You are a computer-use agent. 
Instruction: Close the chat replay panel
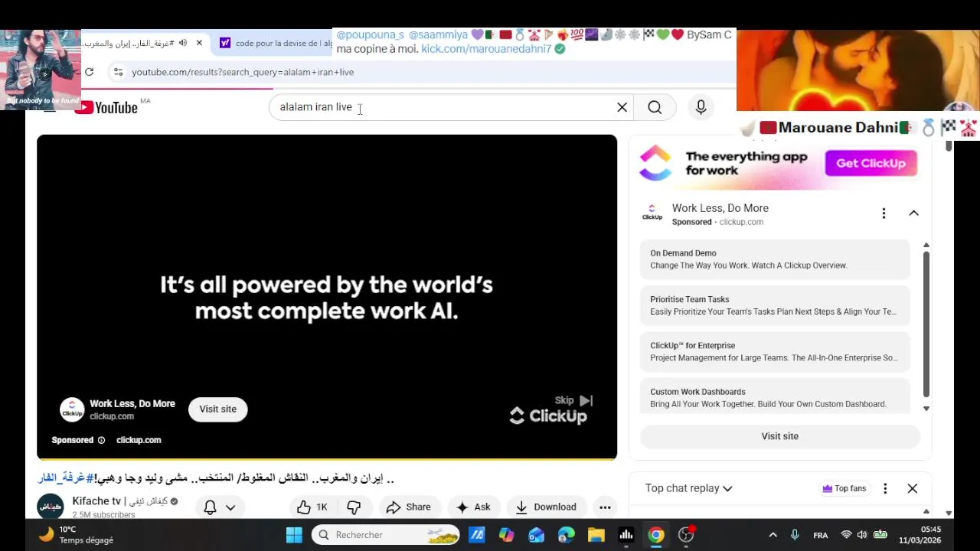click(x=912, y=488)
